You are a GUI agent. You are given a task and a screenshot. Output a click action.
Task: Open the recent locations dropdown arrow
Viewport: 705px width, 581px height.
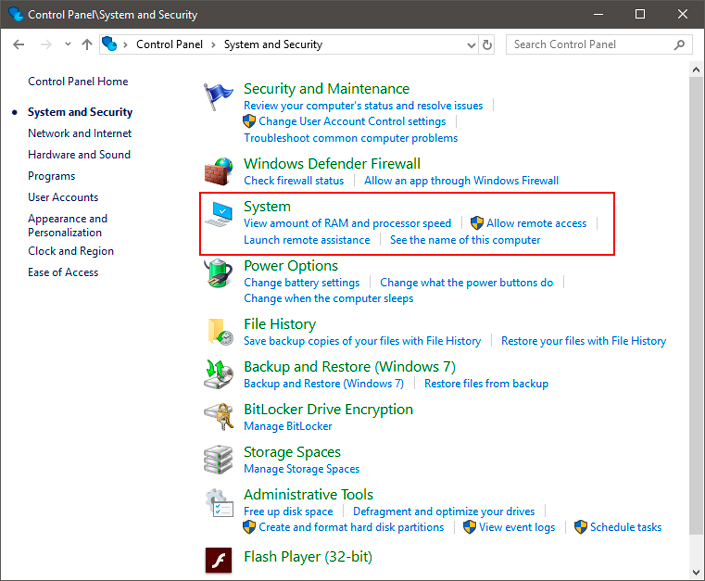68,44
